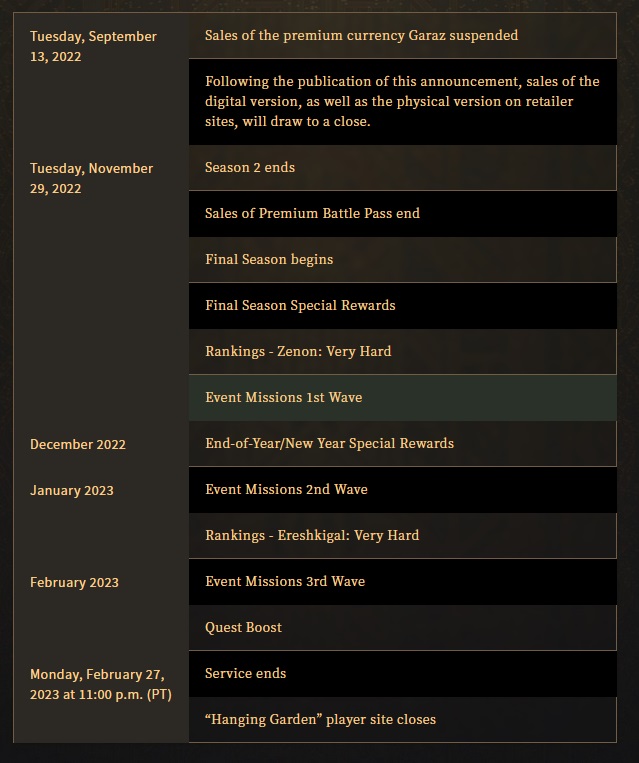Image resolution: width=639 pixels, height=763 pixels.
Task: Select the December 2022 date label
Action: (78, 444)
